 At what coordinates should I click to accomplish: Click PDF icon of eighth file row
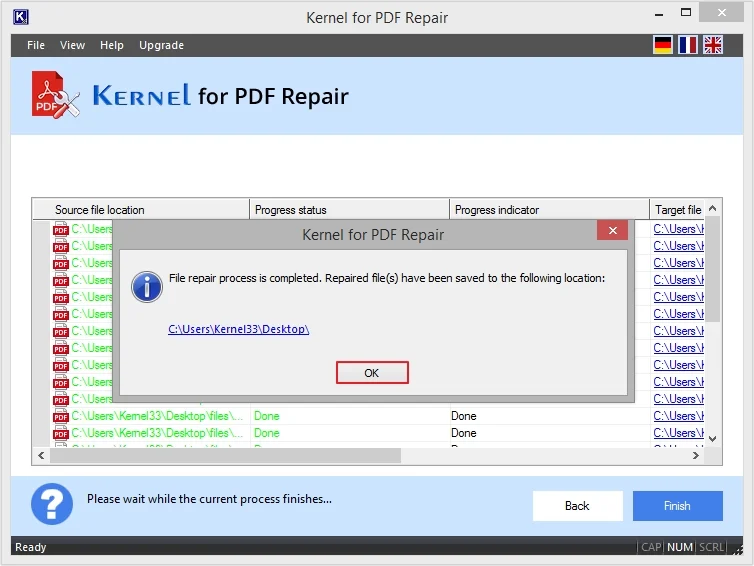point(61,348)
